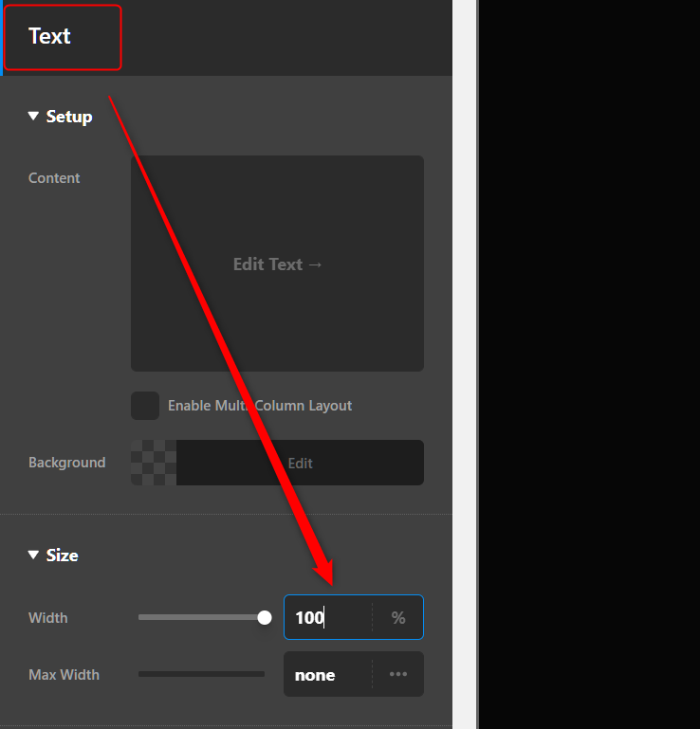Open the Max Width ellipsis unit menu
The image size is (700, 729).
click(398, 675)
